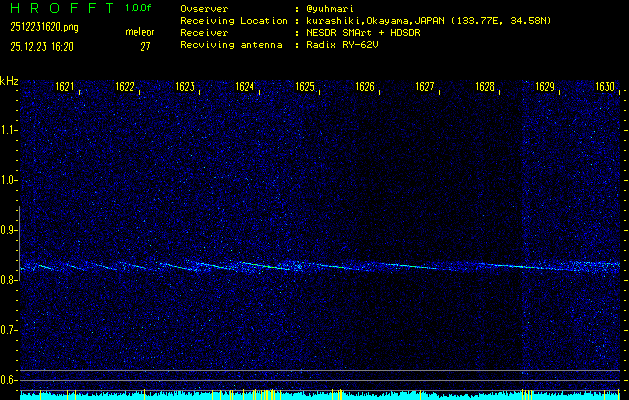Click the meteor count value 27

[145, 46]
